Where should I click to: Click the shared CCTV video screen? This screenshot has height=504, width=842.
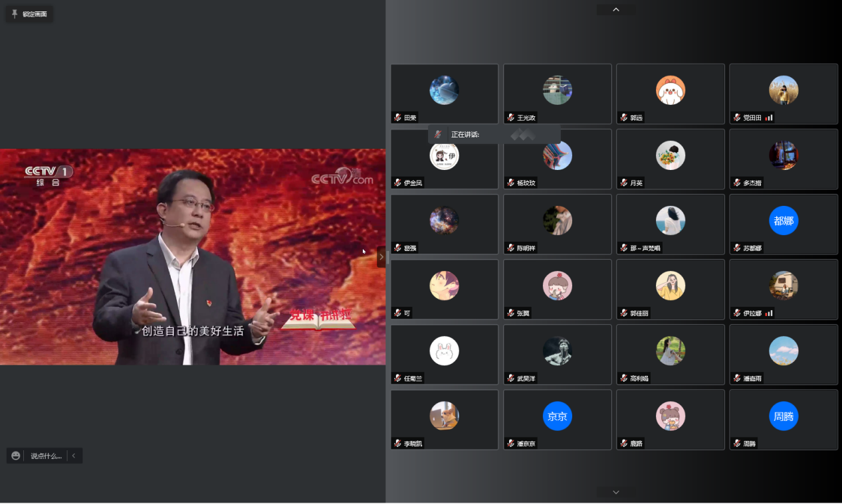pyautogui.click(x=193, y=256)
